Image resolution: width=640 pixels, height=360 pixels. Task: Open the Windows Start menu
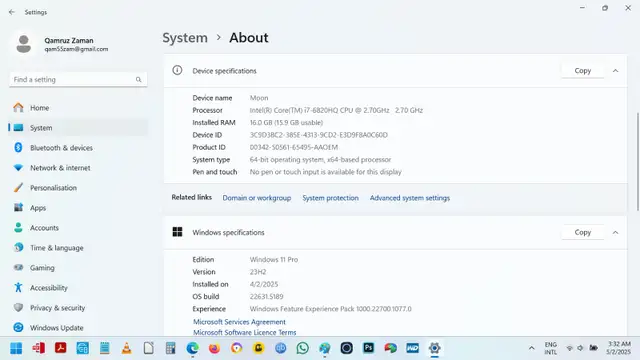coord(16,348)
